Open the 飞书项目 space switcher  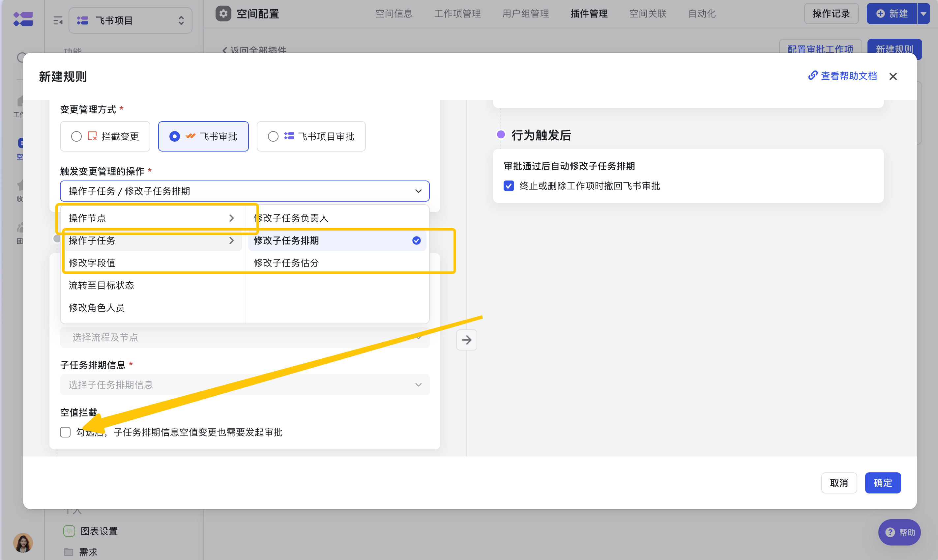pos(131,20)
